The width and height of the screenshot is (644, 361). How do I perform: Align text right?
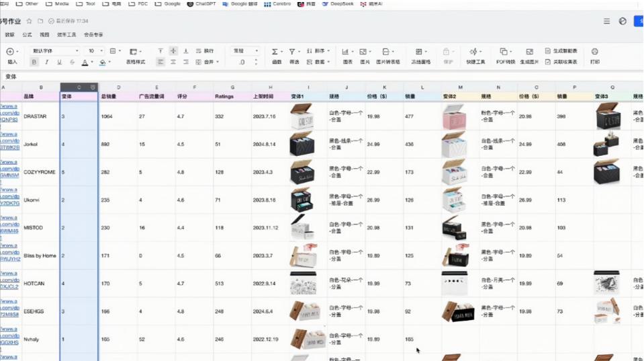(185, 62)
